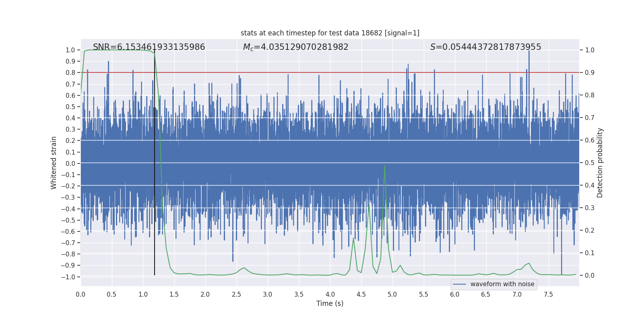Select the Time axis tick label 2.5
644x322 pixels.
click(236, 295)
